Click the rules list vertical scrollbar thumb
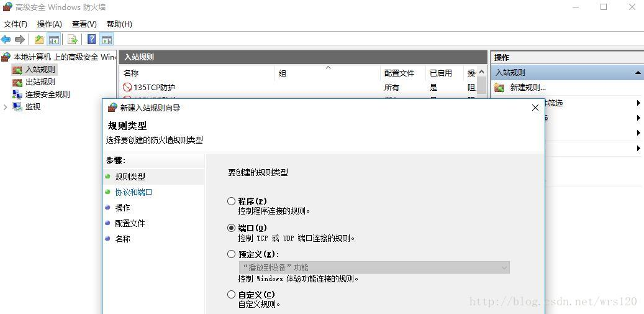The height and width of the screenshot is (314, 644). [482, 86]
